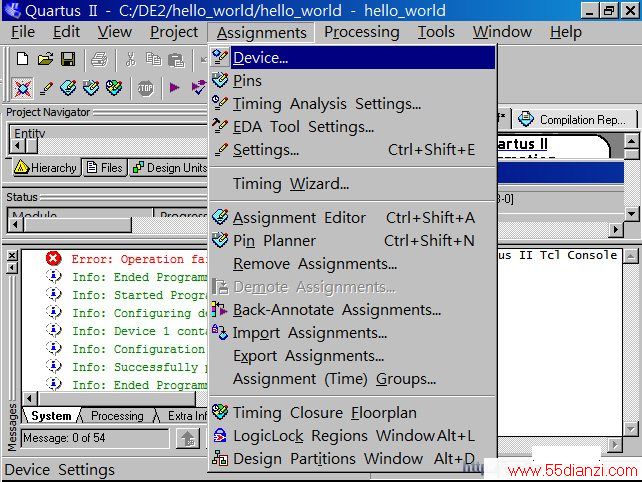The width and height of the screenshot is (642, 482).
Task: Open Assignment (Time) Groups...
Action: pyautogui.click(x=353, y=379)
